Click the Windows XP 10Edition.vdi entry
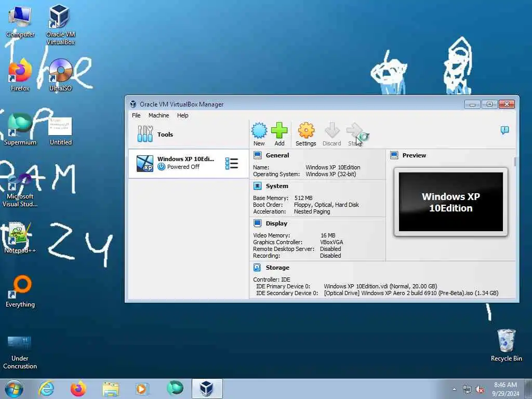The height and width of the screenshot is (399, 532). click(380, 286)
